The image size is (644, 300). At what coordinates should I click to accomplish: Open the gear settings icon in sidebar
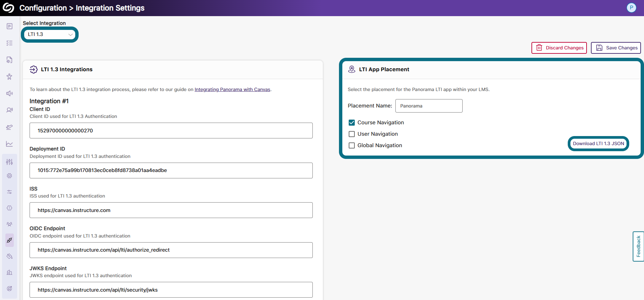pyautogui.click(x=9, y=176)
